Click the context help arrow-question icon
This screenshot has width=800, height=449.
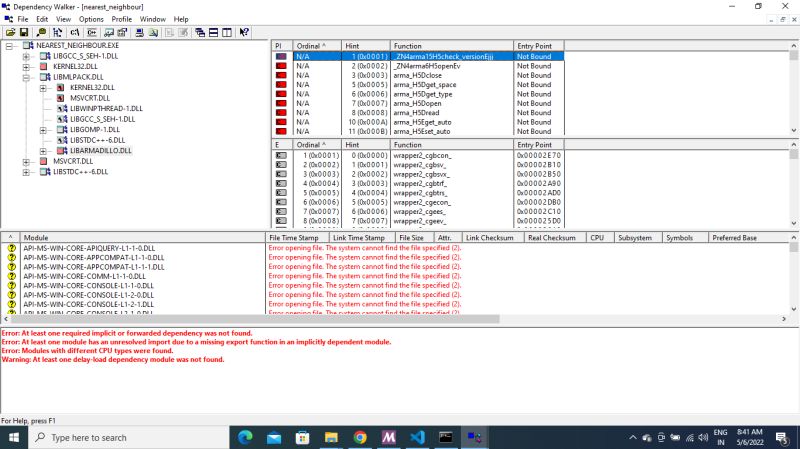click(244, 32)
